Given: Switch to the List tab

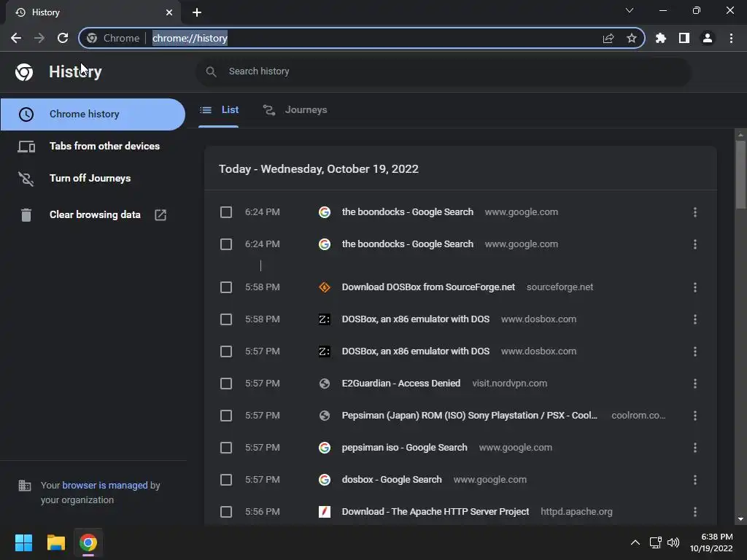Looking at the screenshot, I should 219,110.
